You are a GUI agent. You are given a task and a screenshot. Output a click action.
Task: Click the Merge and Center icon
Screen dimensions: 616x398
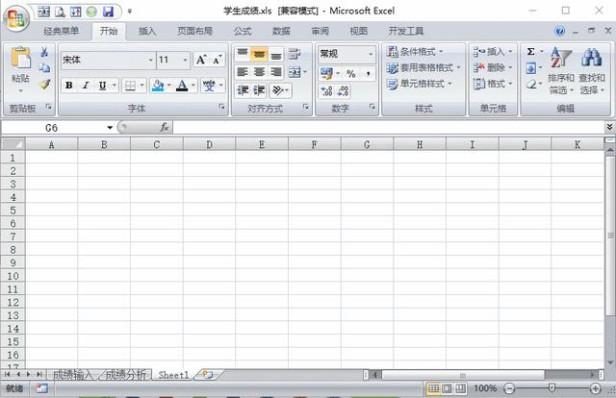pos(294,72)
